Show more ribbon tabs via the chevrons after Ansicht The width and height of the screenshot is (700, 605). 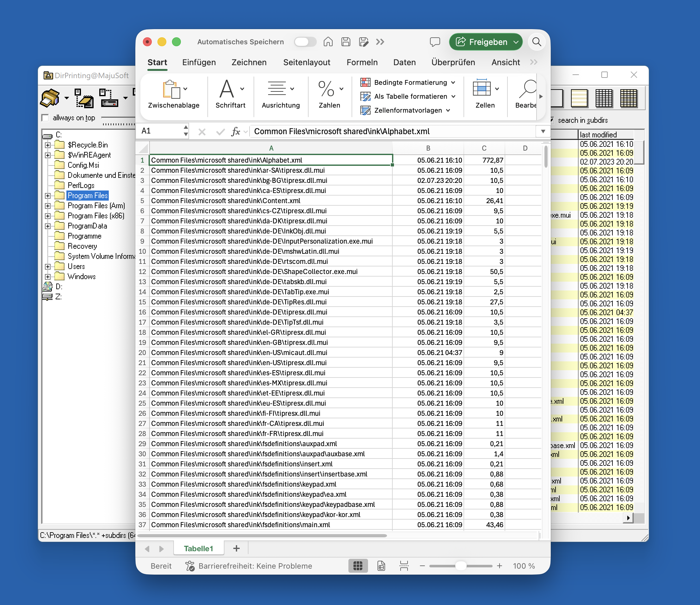click(533, 62)
